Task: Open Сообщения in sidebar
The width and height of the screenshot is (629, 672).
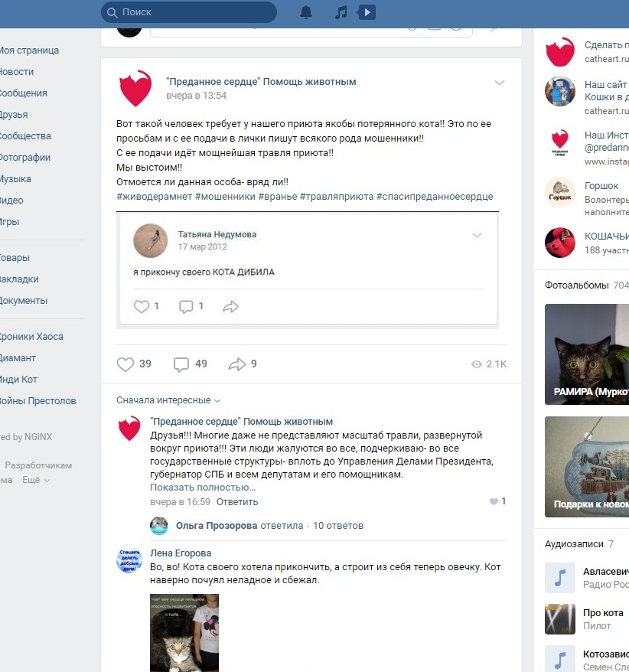Action: [x=23, y=93]
